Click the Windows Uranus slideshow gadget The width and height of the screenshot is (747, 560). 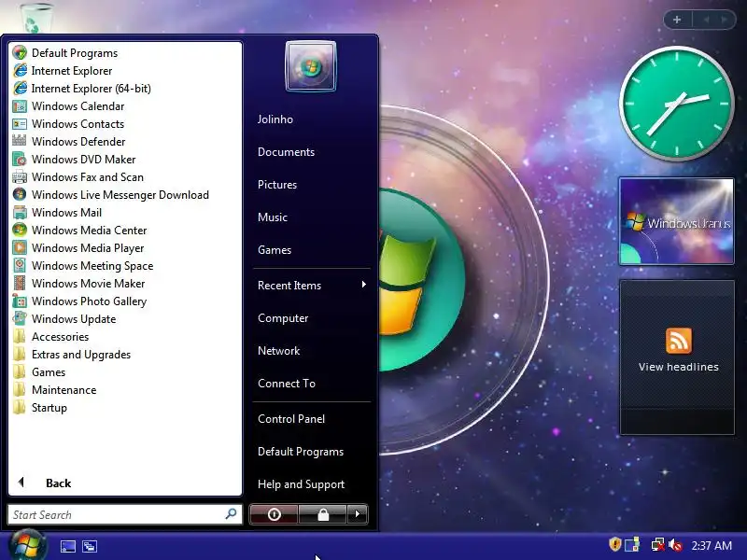[x=676, y=221]
